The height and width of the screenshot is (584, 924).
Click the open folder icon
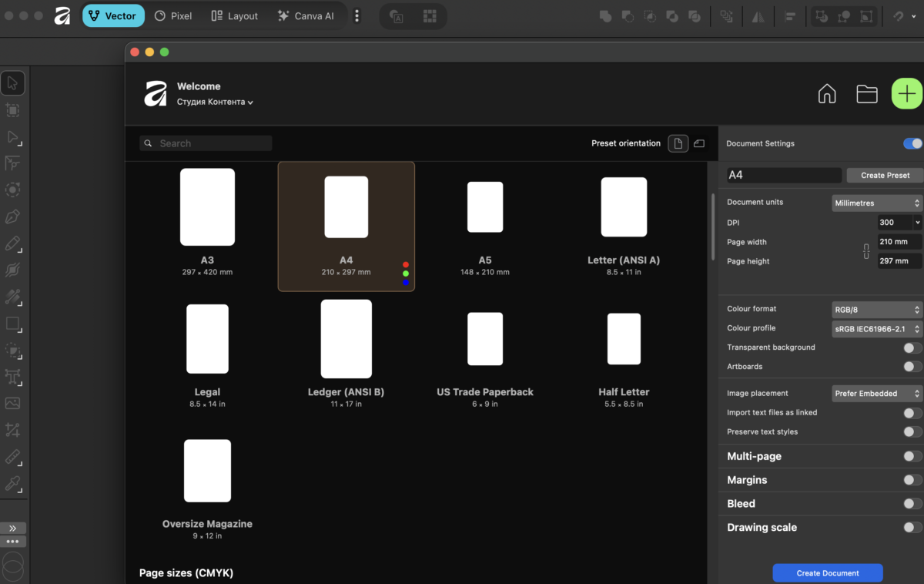[867, 94]
